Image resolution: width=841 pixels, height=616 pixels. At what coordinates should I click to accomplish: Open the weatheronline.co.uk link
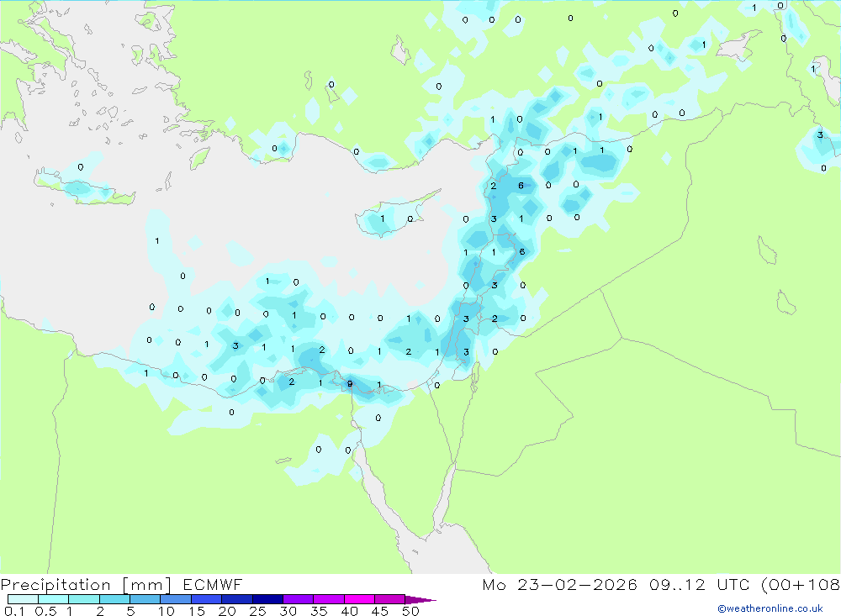pyautogui.click(x=770, y=608)
